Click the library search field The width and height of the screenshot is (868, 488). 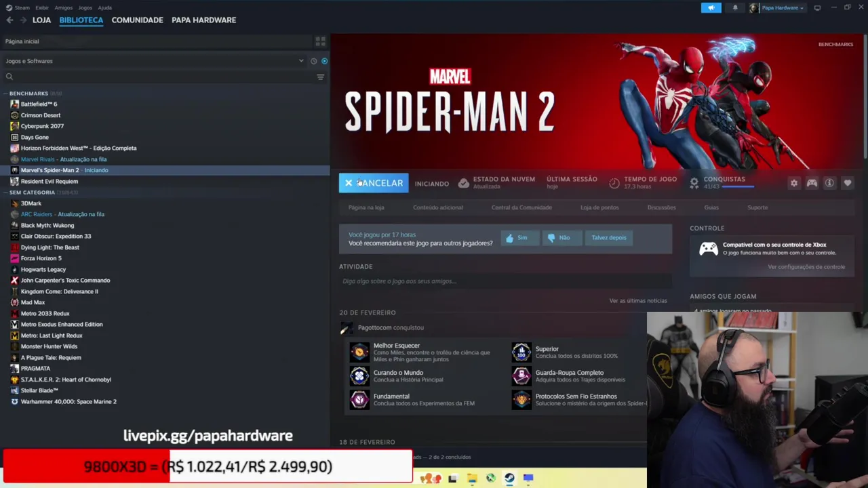(x=159, y=77)
